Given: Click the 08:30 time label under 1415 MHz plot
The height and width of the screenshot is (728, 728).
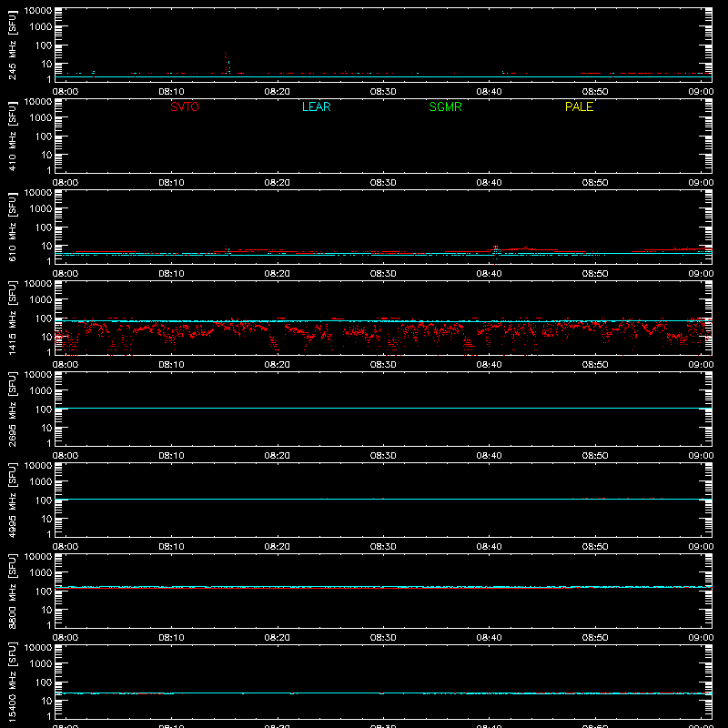Looking at the screenshot, I should 383,365.
